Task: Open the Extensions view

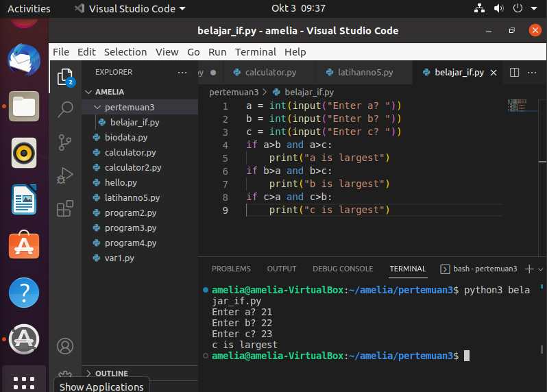Action: point(65,208)
